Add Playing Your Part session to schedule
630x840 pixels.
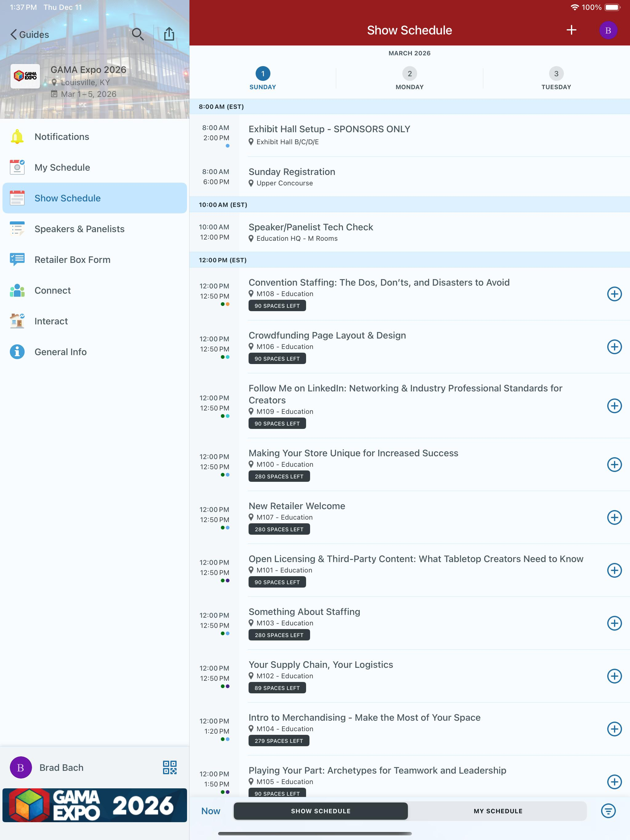(614, 782)
